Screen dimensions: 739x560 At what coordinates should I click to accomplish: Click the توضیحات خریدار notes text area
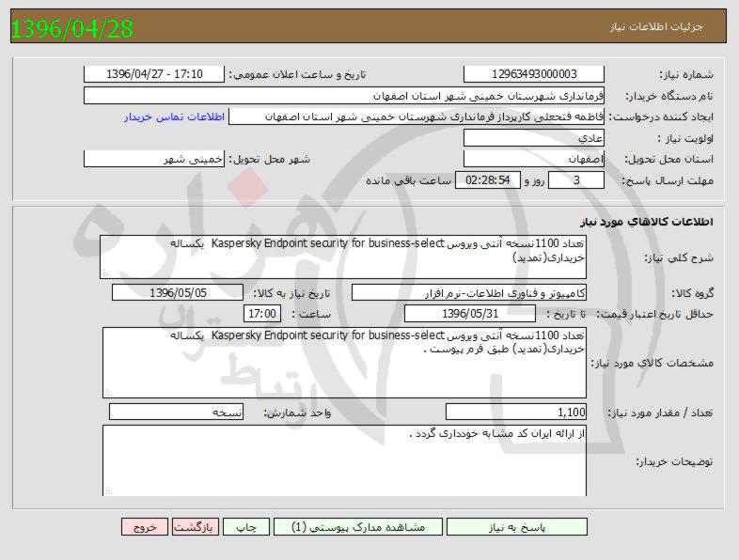click(x=343, y=460)
